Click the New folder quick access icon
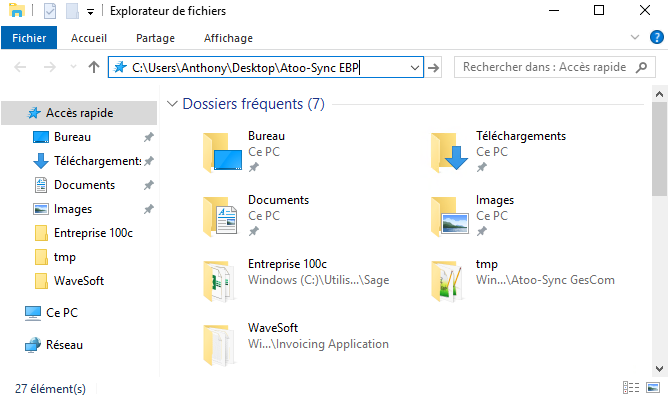The width and height of the screenshot is (669, 397). coord(73,11)
